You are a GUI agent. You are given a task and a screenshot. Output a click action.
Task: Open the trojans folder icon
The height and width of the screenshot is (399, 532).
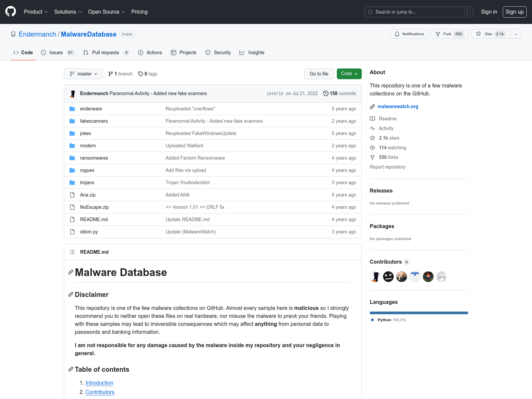[72, 183]
